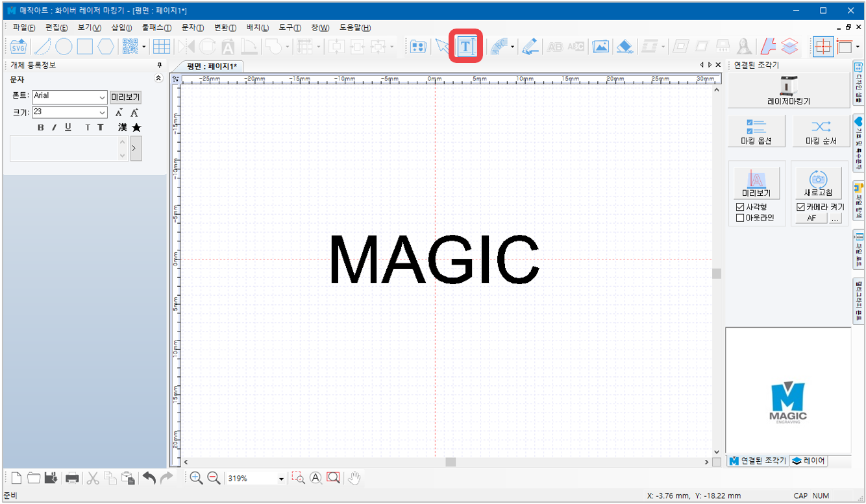Click the SVG import icon
Image resolution: width=866 pixels, height=504 pixels.
18,47
